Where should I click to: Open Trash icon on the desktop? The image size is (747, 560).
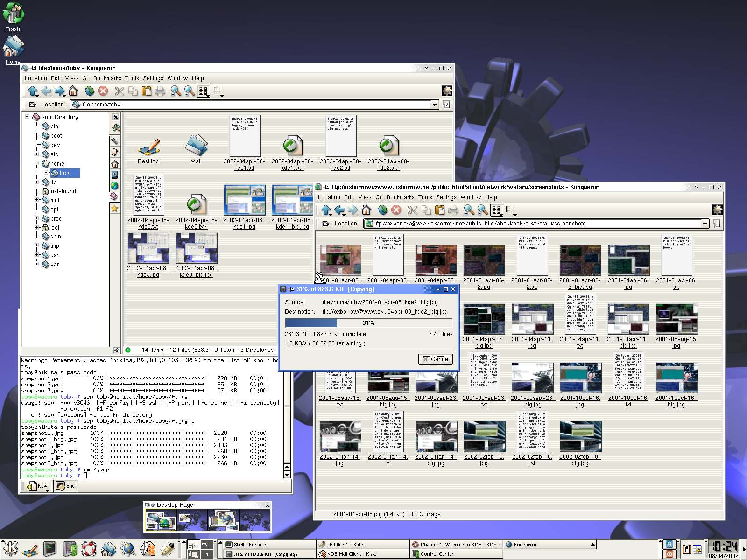tap(13, 17)
